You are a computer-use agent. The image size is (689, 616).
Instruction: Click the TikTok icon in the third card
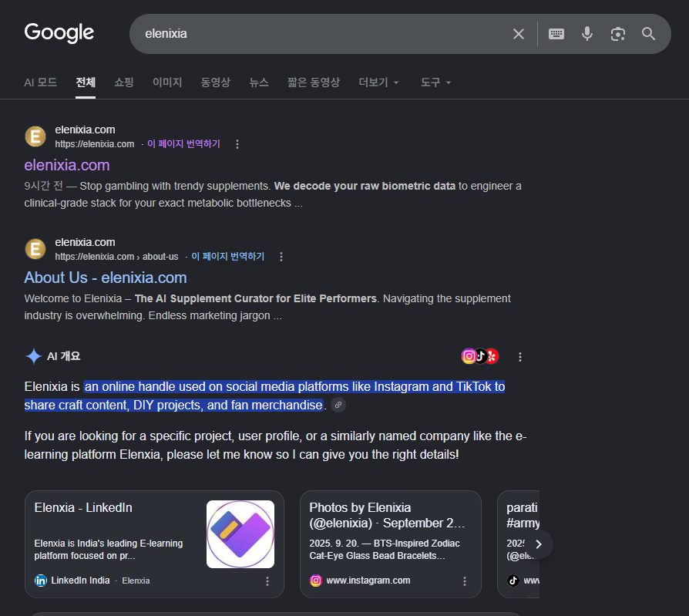coord(513,581)
